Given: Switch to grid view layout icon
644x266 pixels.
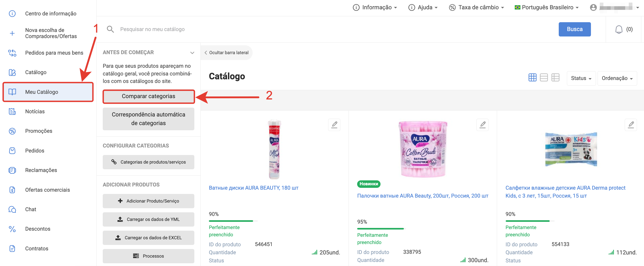Looking at the screenshot, I should (x=532, y=78).
